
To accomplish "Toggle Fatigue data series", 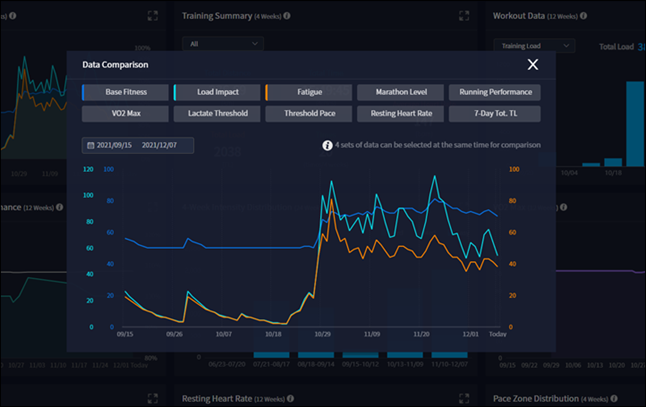I will [309, 92].
